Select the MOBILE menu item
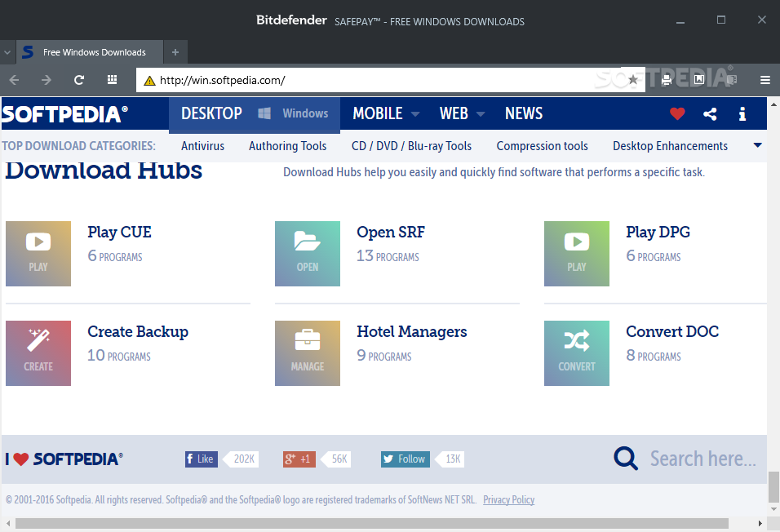Image resolution: width=780 pixels, height=532 pixels. 378,113
